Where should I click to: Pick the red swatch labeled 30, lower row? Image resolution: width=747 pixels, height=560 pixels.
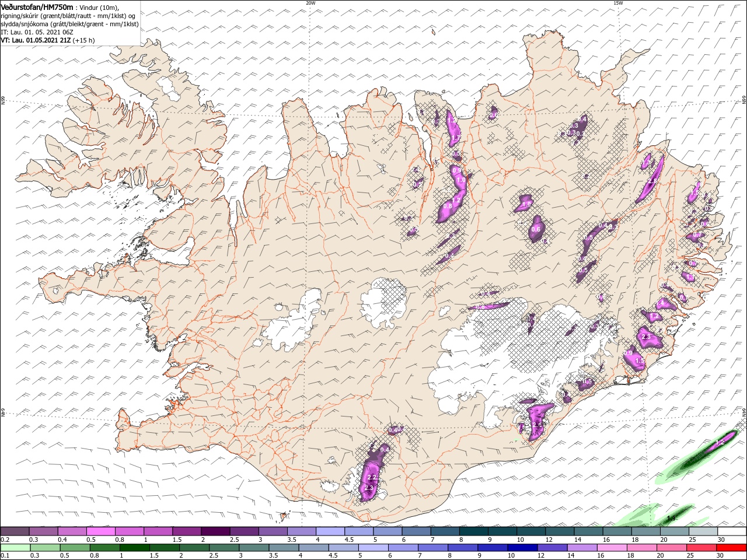coord(732,548)
